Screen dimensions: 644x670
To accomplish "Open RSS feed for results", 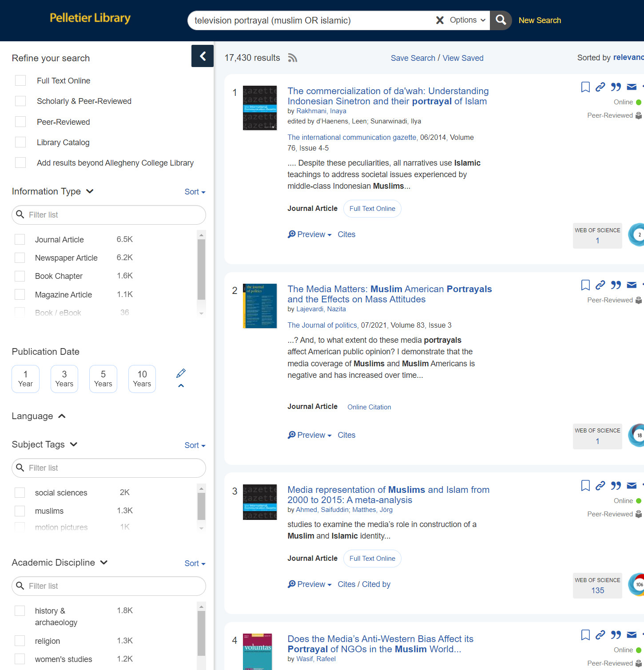I will [292, 58].
